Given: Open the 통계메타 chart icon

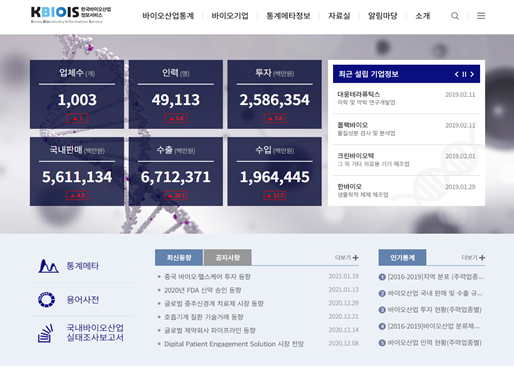Looking at the screenshot, I should [x=48, y=266].
